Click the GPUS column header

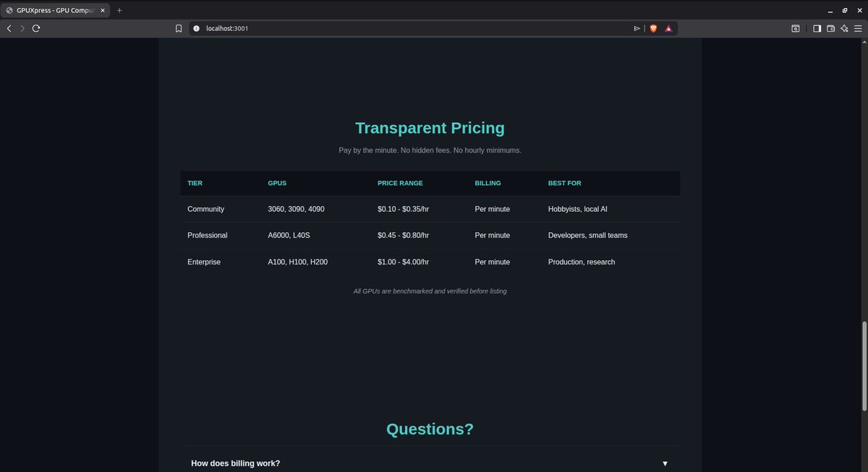click(x=277, y=184)
